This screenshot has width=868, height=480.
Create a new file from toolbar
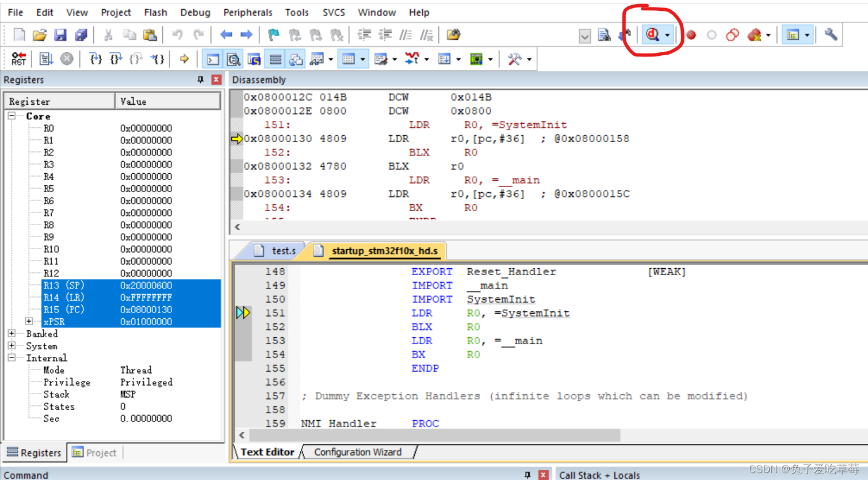click(x=19, y=35)
